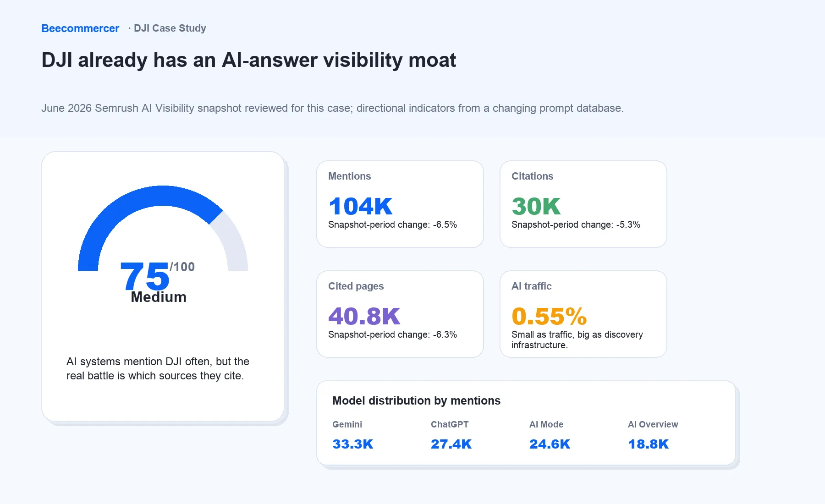825x504 pixels.
Task: Click the snapshot-period change -6.3% text
Action: 392,334
